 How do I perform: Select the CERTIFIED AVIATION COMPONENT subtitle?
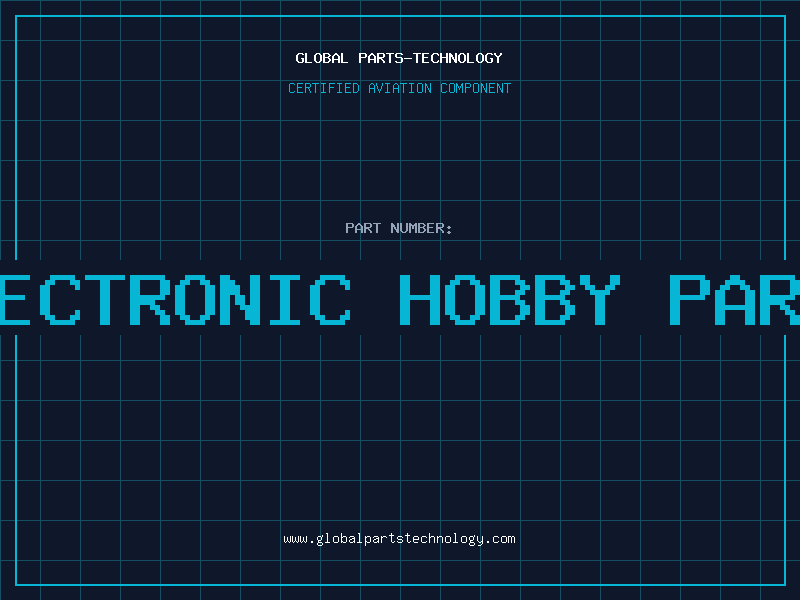pos(399,88)
